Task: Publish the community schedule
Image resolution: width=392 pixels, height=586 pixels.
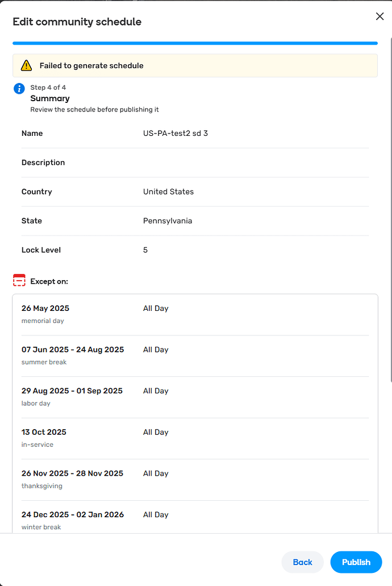Action: 356,562
